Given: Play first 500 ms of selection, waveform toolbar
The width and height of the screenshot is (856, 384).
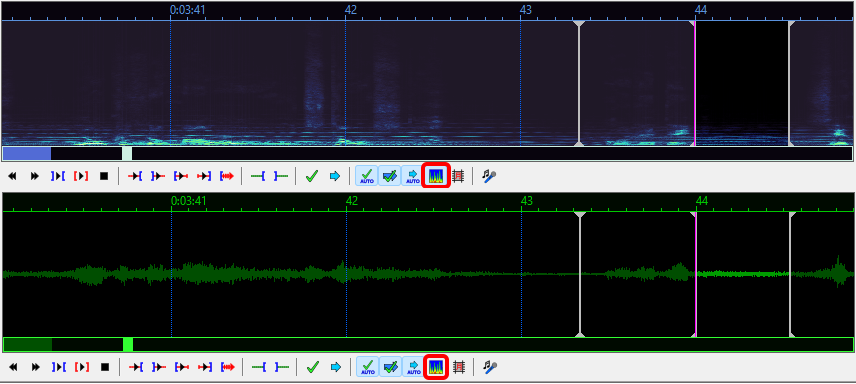Looking at the screenshot, I should (181, 367).
